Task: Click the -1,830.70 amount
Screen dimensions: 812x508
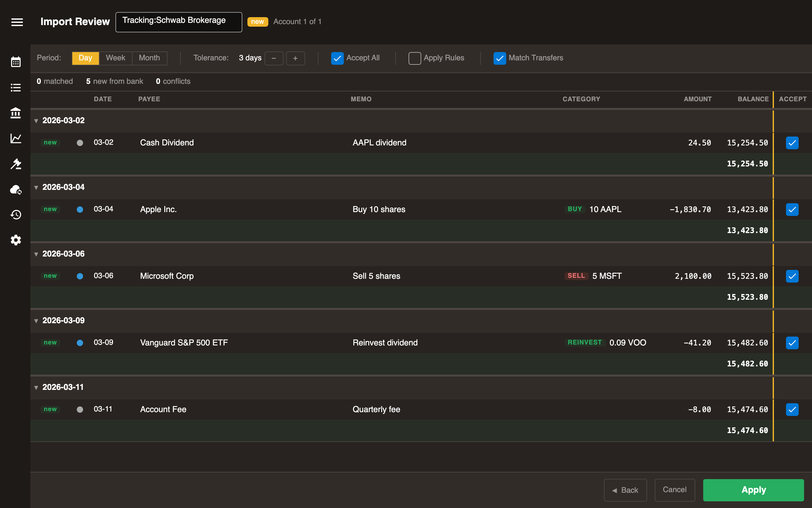Action: click(x=690, y=210)
